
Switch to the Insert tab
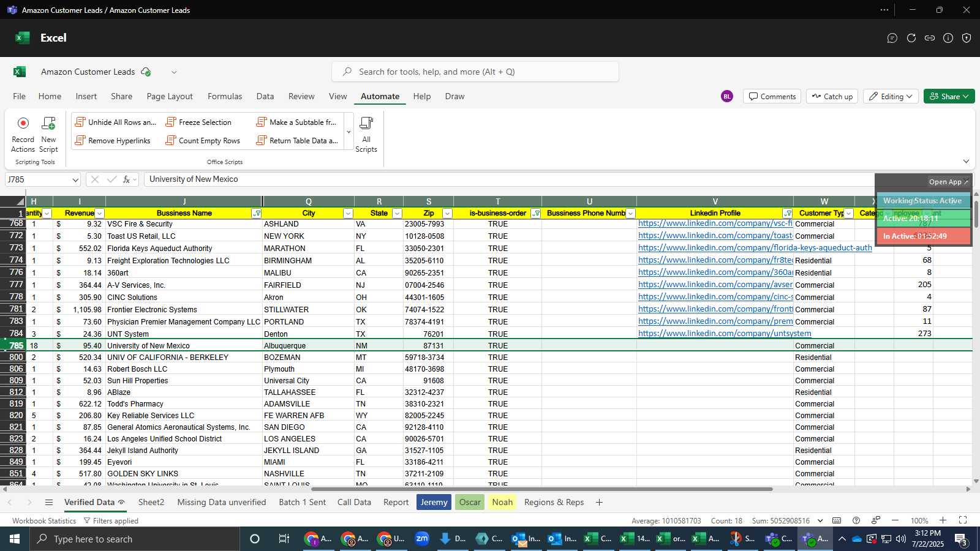point(86,96)
